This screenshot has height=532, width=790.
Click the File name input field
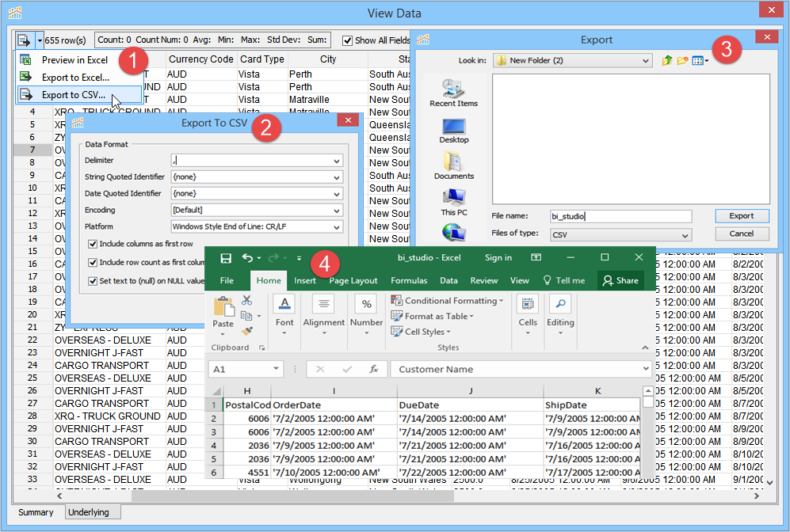click(620, 216)
